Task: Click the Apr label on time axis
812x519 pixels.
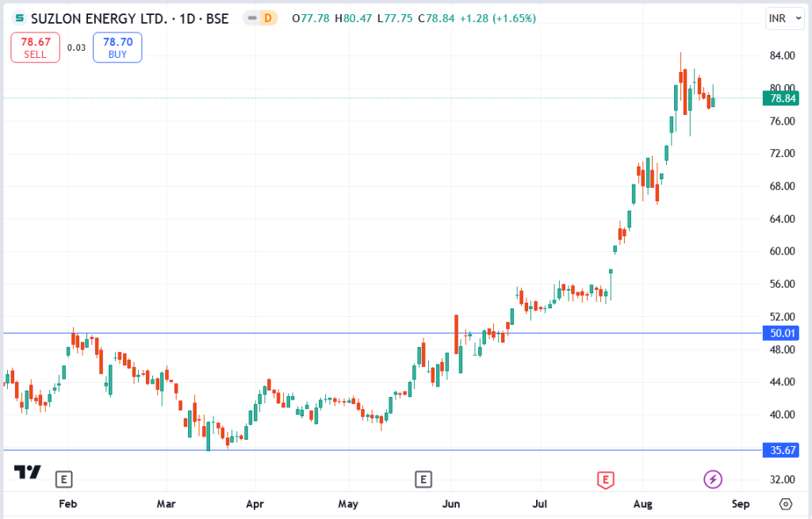Action: point(255,503)
